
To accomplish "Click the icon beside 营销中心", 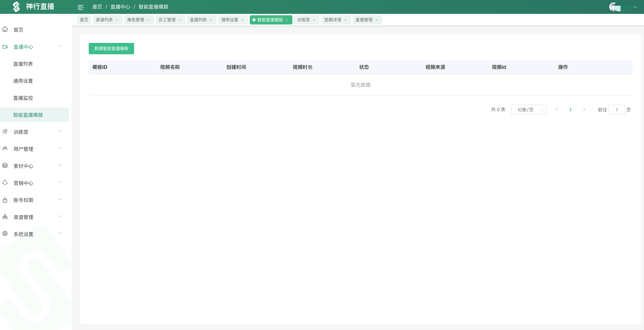I will 5,183.
